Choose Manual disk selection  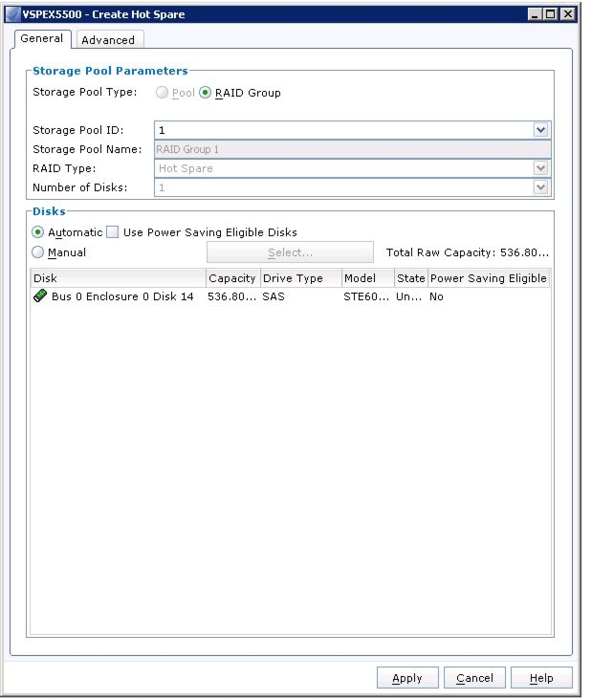(38, 252)
